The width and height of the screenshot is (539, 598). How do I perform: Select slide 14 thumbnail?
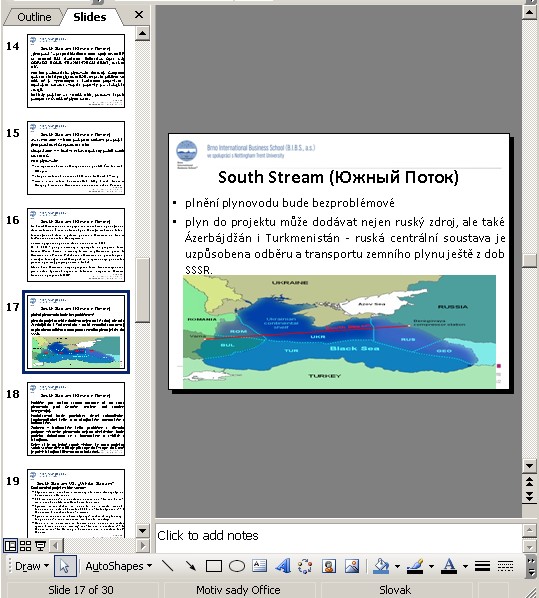(x=76, y=71)
